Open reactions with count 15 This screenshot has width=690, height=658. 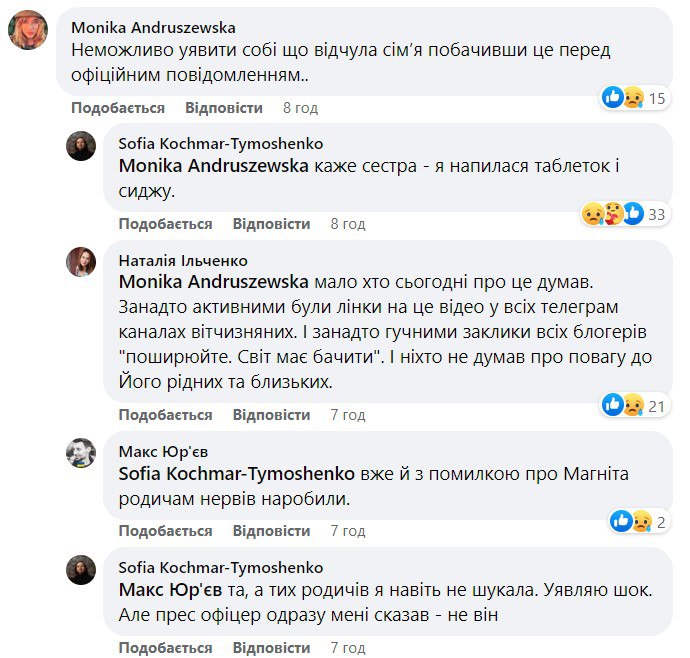[634, 98]
